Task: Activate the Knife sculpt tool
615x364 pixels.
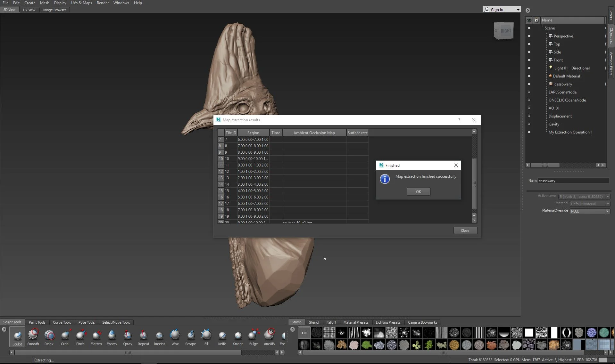Action: click(222, 337)
